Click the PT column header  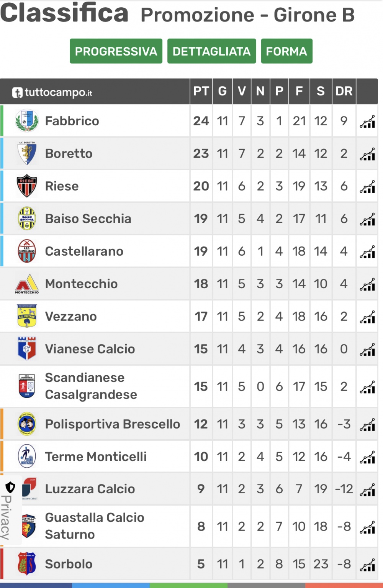pyautogui.click(x=201, y=91)
